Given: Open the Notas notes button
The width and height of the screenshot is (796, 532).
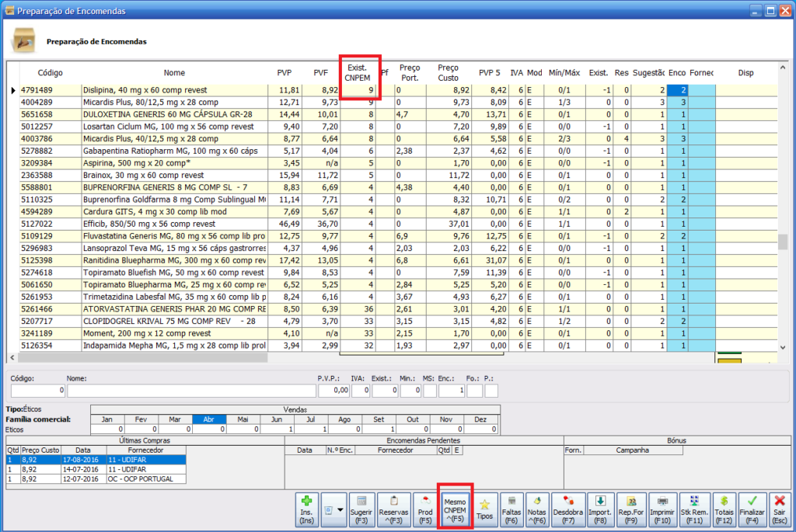Looking at the screenshot, I should point(536,509).
